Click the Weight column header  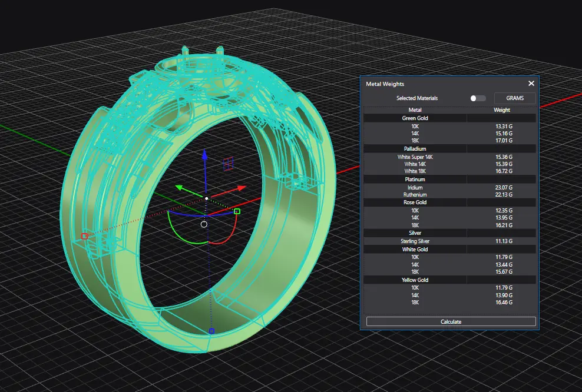click(502, 110)
